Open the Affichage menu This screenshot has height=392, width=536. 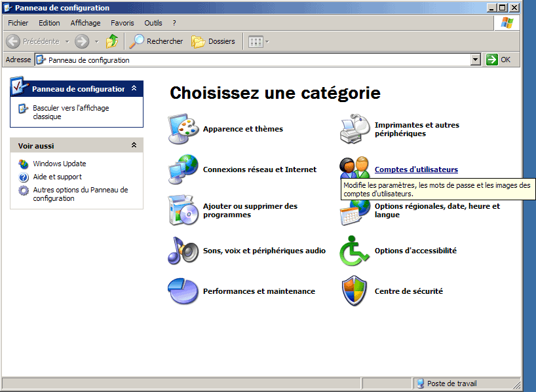click(x=85, y=23)
